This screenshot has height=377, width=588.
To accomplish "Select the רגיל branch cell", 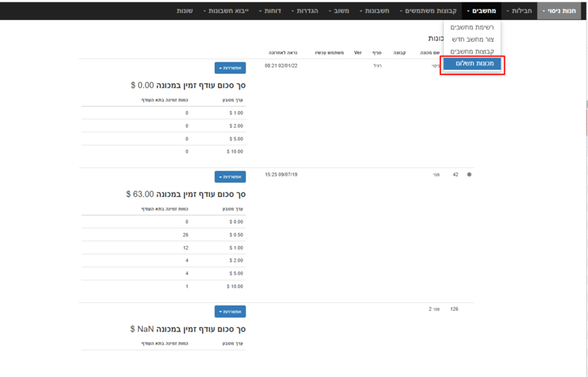I will pos(377,65).
